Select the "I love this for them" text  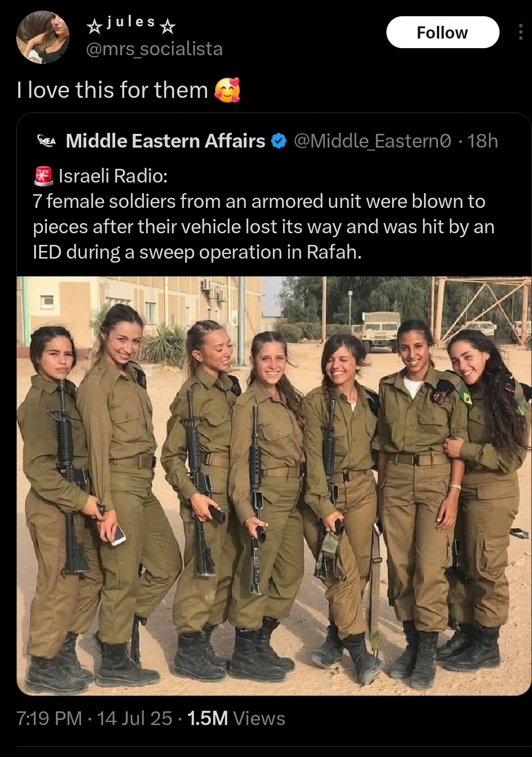click(x=113, y=90)
